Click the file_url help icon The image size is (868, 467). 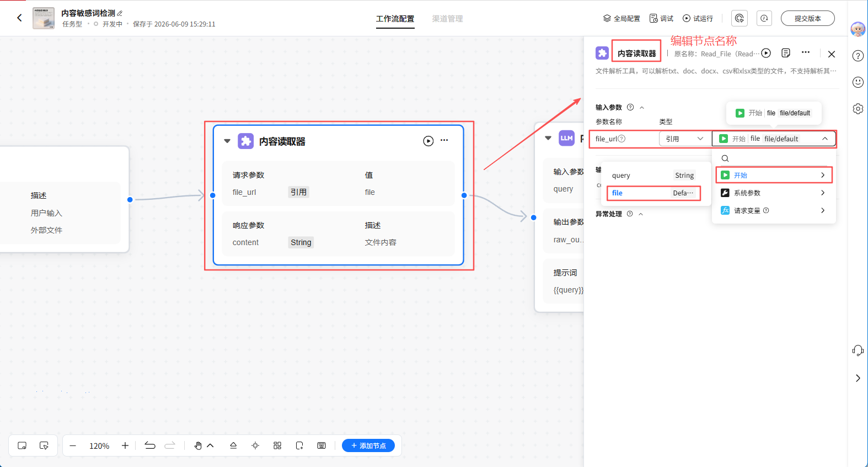pyautogui.click(x=621, y=139)
